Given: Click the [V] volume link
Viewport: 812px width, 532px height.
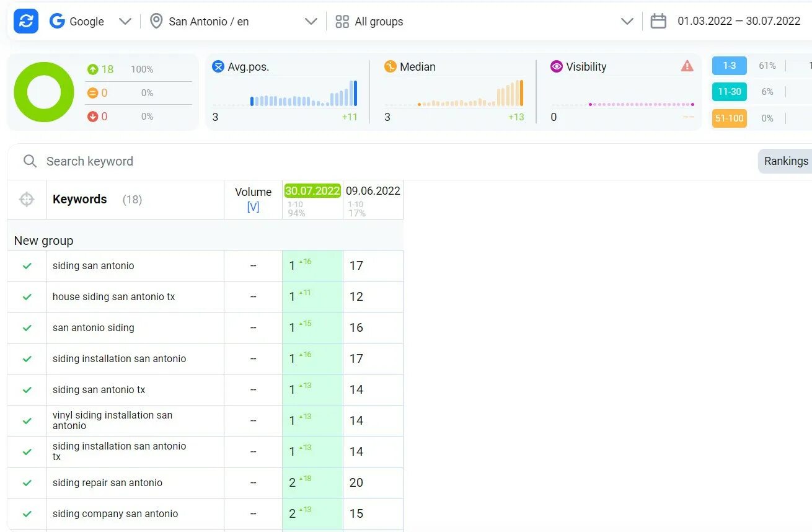Looking at the screenshot, I should click(x=253, y=207).
